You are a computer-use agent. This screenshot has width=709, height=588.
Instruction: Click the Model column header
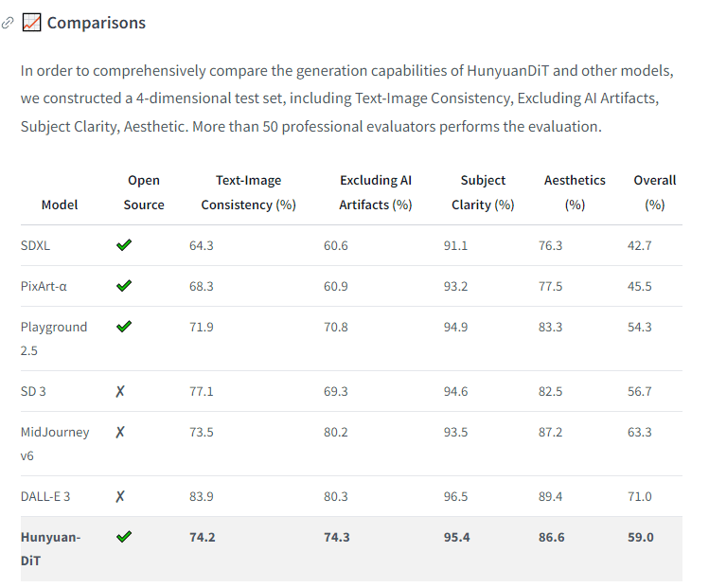click(x=60, y=205)
